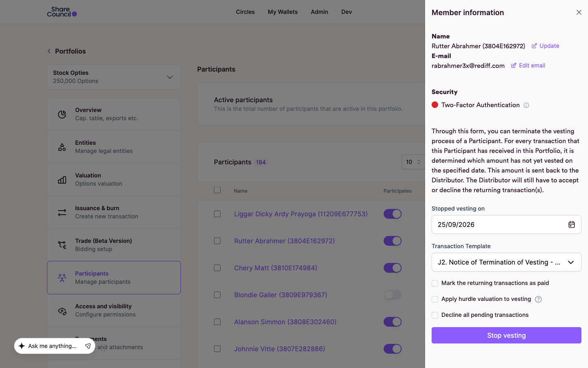Toggle participation switch for Chery Matt
This screenshot has height=368, width=588.
click(x=392, y=268)
